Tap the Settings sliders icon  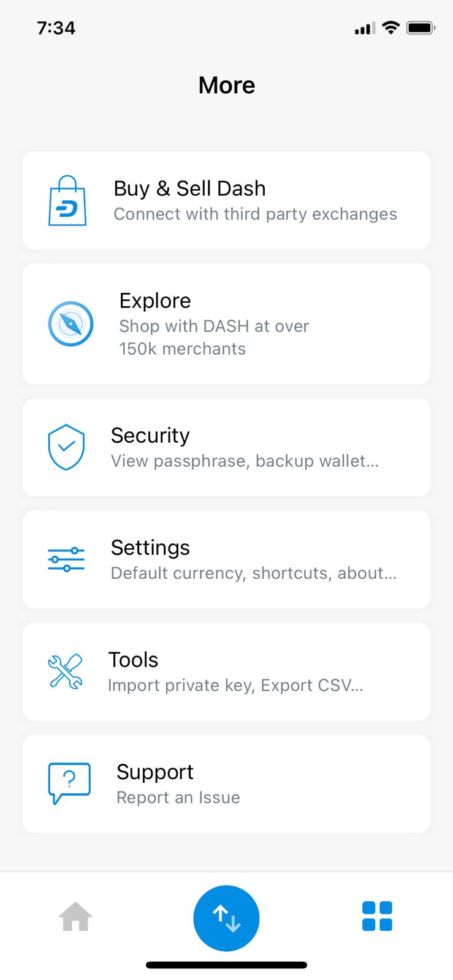pos(66,559)
